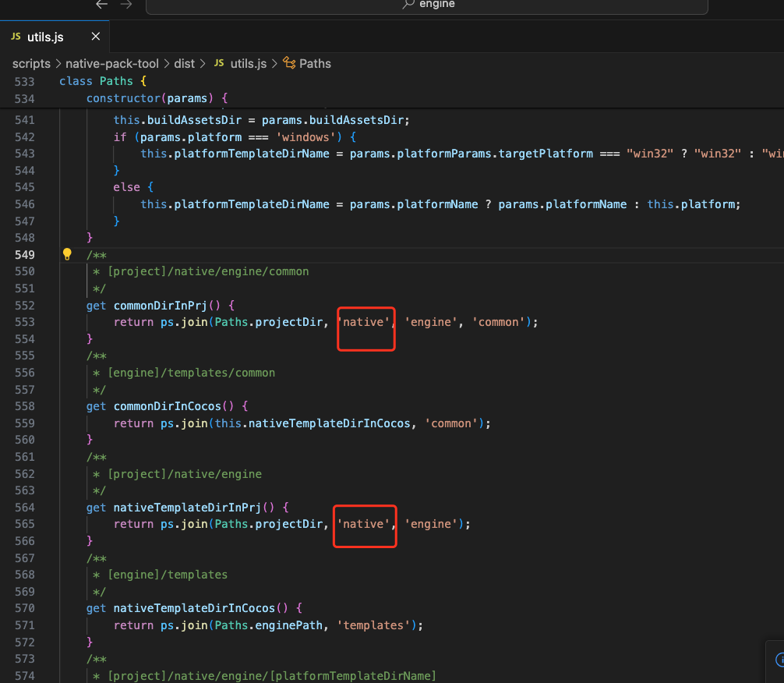Open the utils.js breadcrumb item
Image resolution: width=784 pixels, height=683 pixels.
click(249, 64)
